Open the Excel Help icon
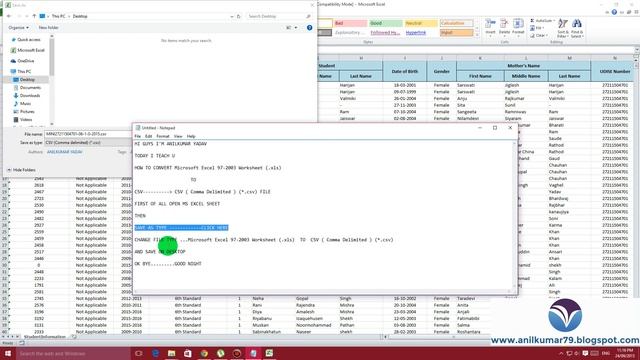 614,12
